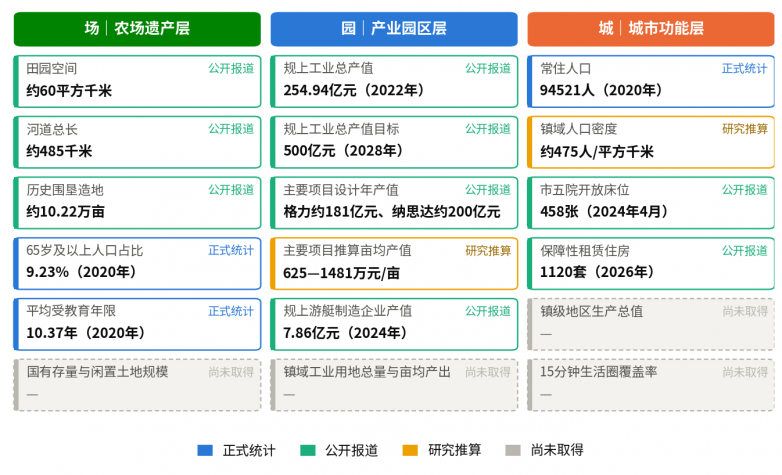This screenshot has height=475, width=782.
Task: Click the 主要项目设计年产值 card title
Action: [x=341, y=190]
